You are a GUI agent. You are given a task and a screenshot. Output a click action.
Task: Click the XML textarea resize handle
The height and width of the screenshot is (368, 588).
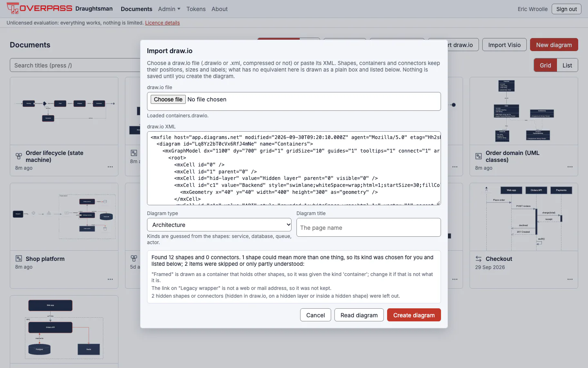click(438, 202)
